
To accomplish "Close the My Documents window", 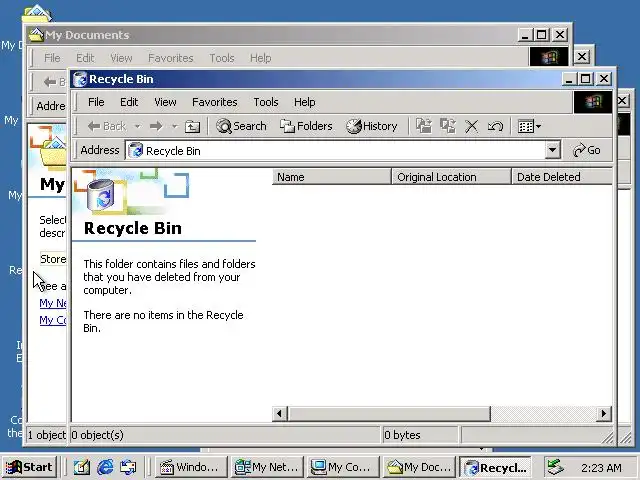I will 560,35.
